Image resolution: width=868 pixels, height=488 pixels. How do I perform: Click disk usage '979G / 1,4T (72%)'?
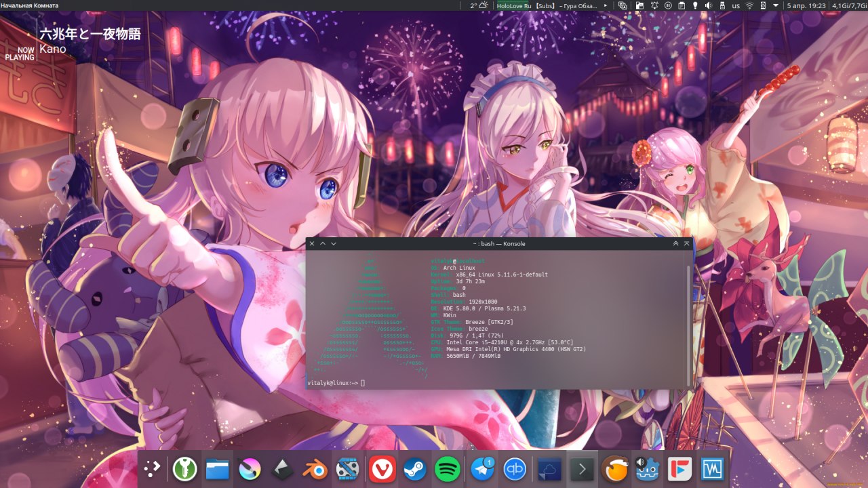[477, 335]
